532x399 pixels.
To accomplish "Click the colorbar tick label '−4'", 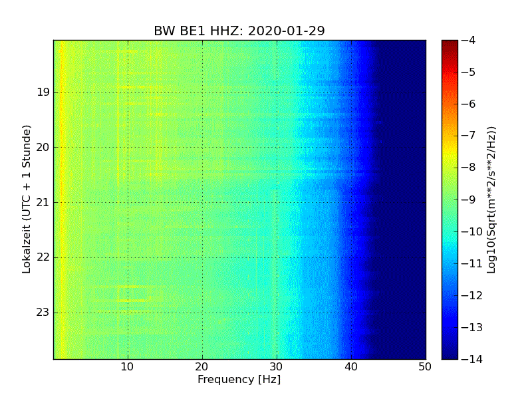I will pyautogui.click(x=469, y=41).
